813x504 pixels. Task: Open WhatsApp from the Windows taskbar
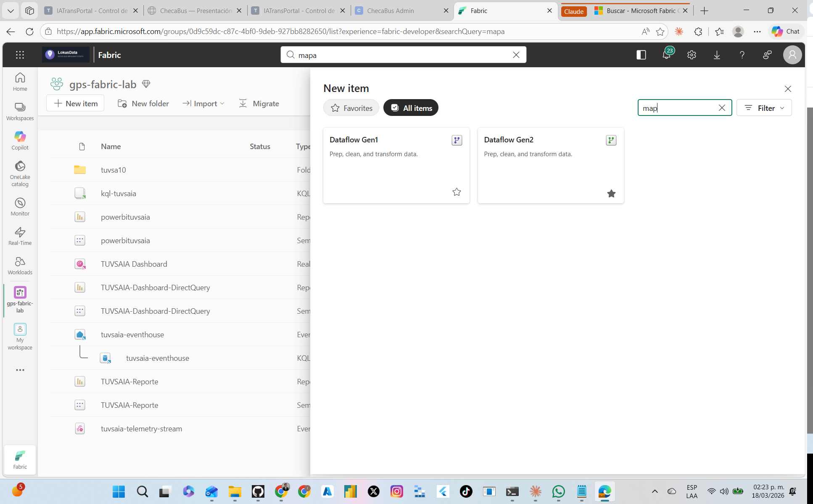(558, 491)
